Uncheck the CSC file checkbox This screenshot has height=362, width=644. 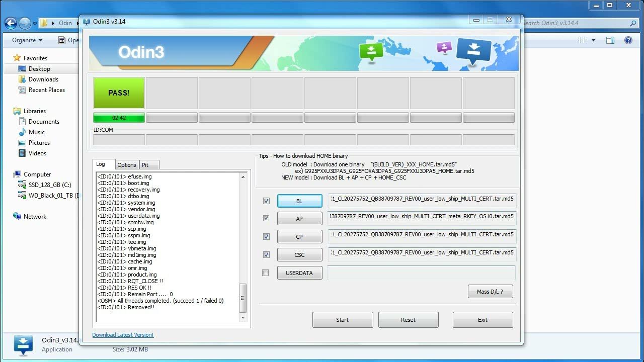tap(266, 255)
